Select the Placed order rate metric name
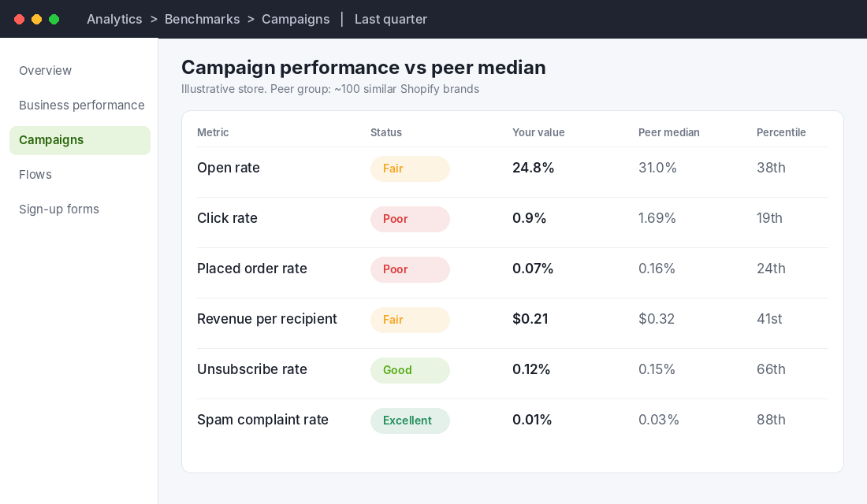This screenshot has width=867, height=504. [252, 269]
